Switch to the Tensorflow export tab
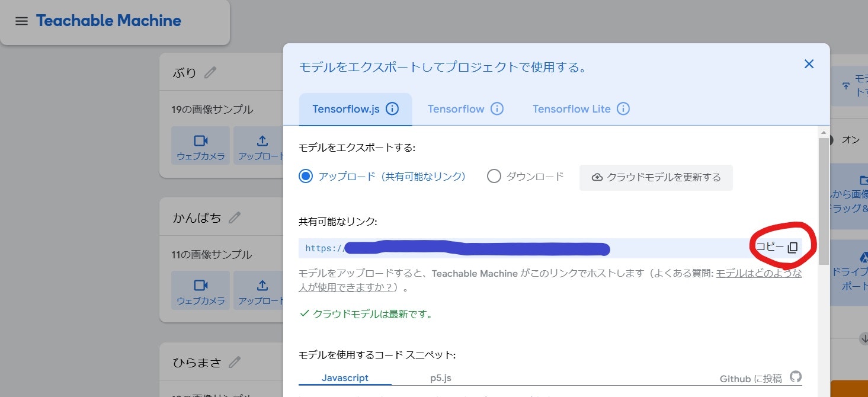This screenshot has width=868, height=397. [457, 108]
